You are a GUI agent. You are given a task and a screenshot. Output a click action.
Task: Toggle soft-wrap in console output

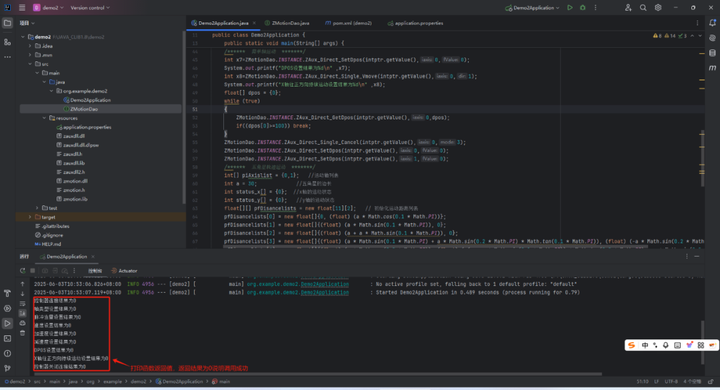22,304
